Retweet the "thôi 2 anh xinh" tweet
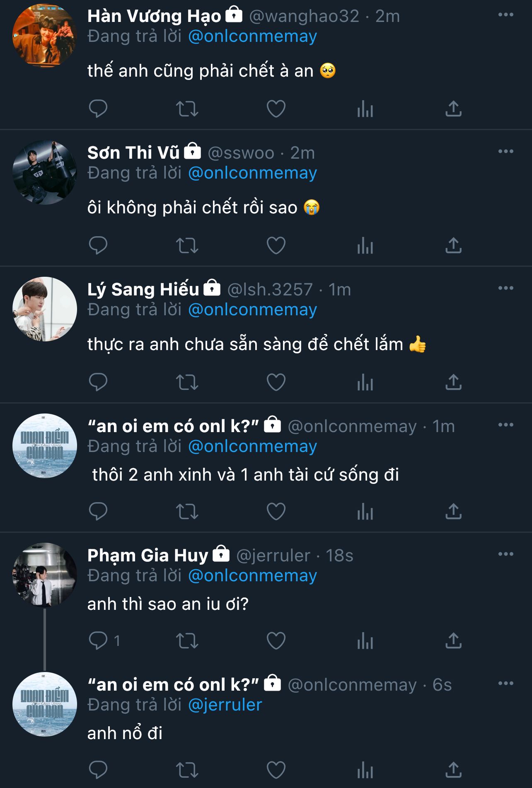Screen dimensions: 532x788 tap(187, 511)
